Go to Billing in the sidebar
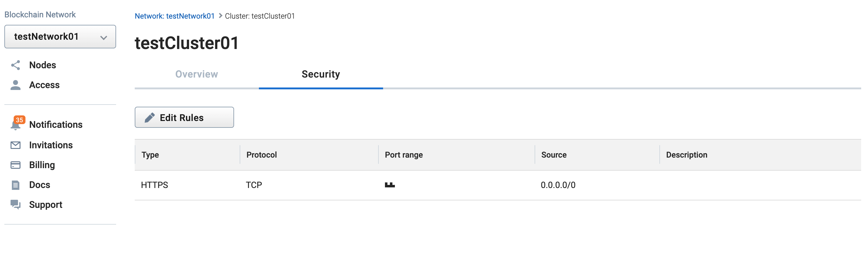The height and width of the screenshot is (255, 868). (x=42, y=165)
